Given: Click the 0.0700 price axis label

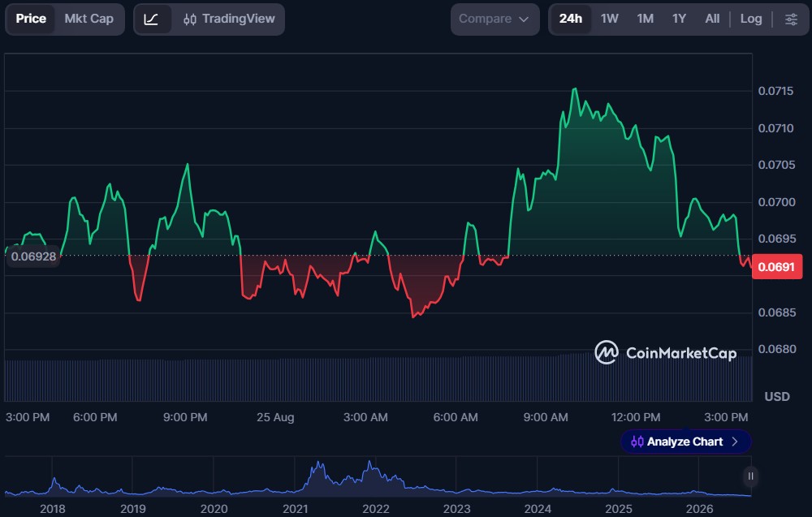Looking at the screenshot, I should [775, 202].
